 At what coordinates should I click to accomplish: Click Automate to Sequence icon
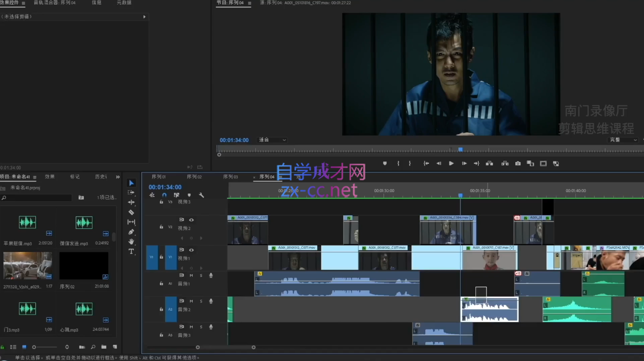[x=82, y=347]
